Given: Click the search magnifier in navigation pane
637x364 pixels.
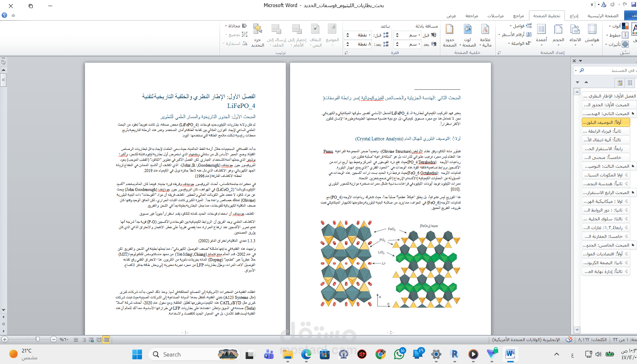Looking at the screenshot, I should tap(582, 70).
